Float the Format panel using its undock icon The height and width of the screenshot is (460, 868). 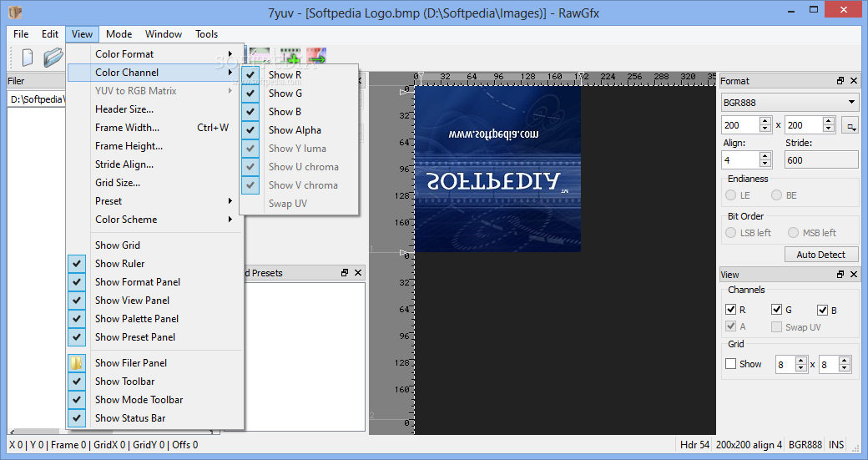(840, 81)
